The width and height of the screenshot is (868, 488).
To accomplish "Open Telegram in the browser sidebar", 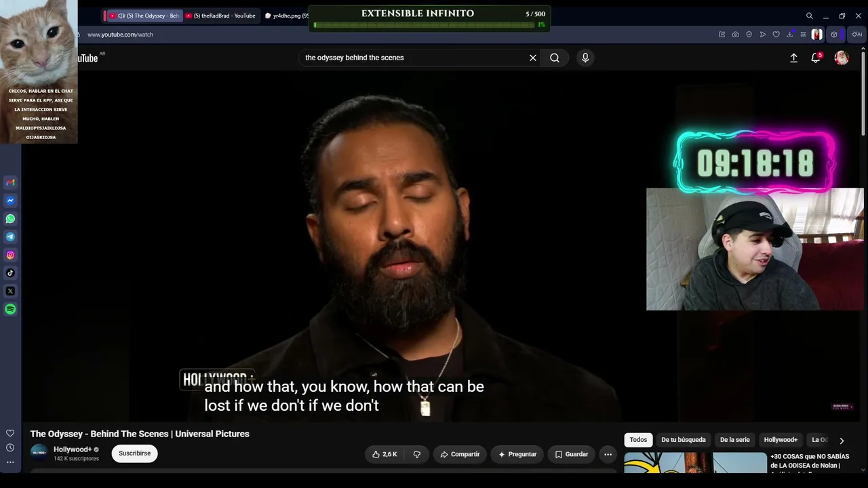I will [10, 237].
